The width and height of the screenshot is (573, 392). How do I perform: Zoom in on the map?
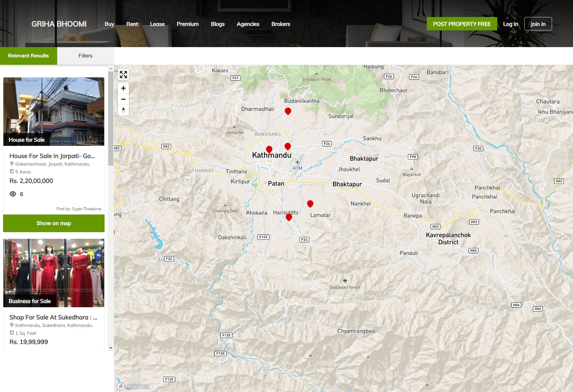(x=123, y=88)
